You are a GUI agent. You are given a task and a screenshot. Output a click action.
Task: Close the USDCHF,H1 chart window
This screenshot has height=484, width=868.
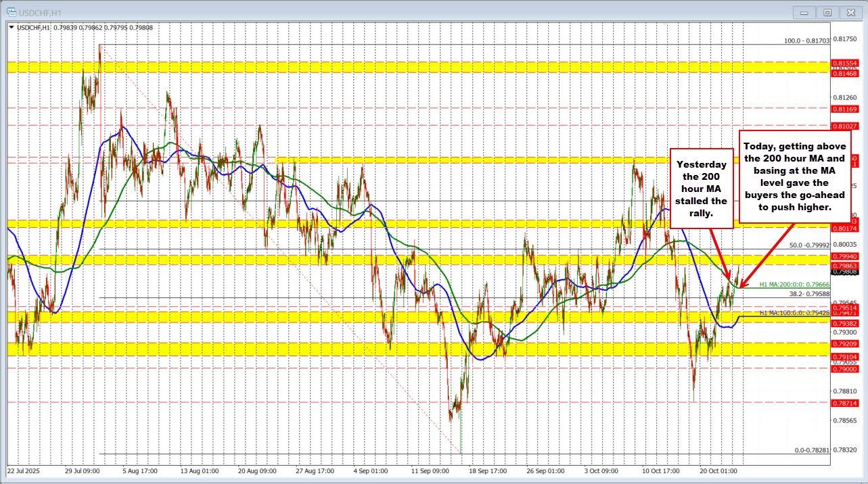[x=849, y=11]
